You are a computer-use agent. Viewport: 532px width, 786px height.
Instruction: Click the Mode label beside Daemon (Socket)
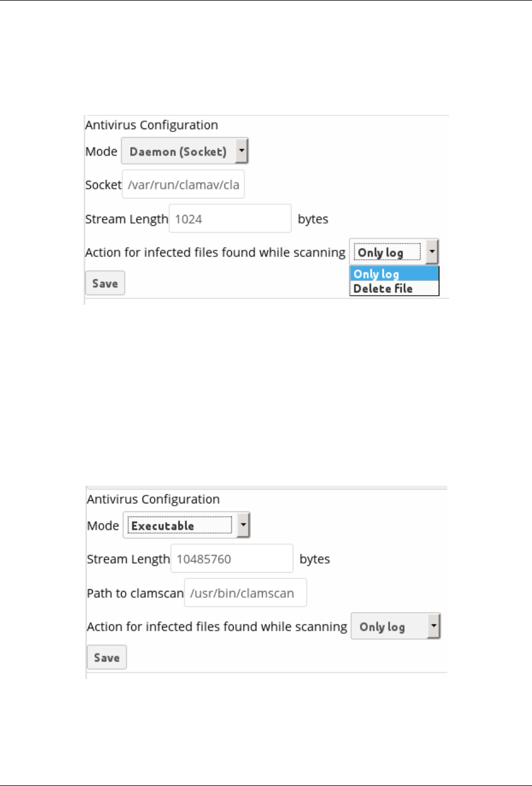[x=101, y=151]
